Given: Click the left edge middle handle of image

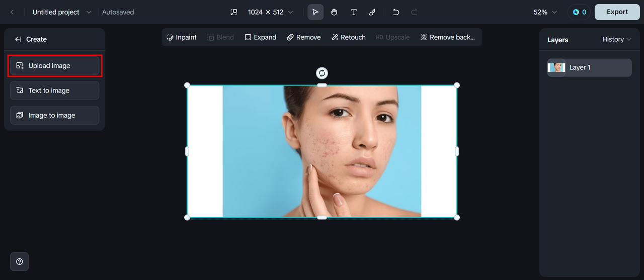Looking at the screenshot, I should click(187, 151).
